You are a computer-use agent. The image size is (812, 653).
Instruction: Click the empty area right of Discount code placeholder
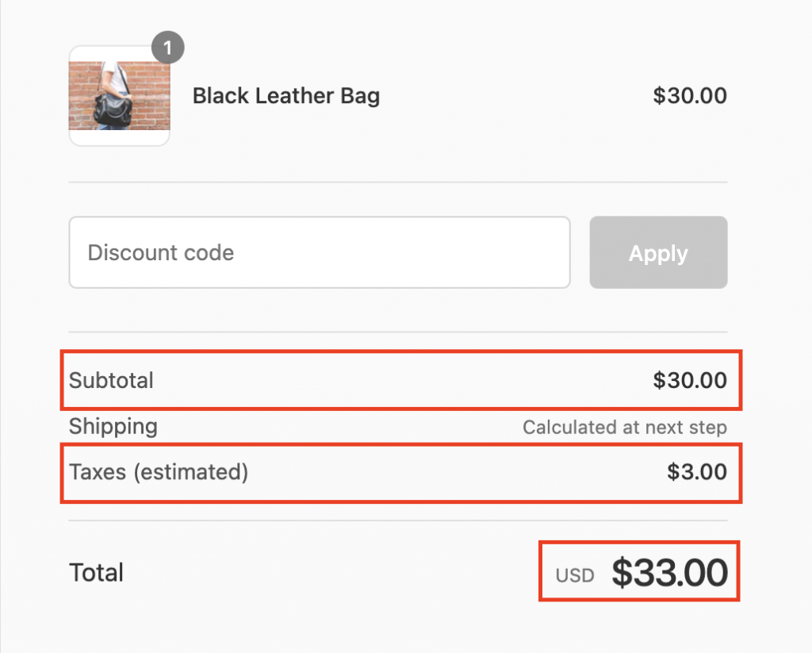pos(401,252)
